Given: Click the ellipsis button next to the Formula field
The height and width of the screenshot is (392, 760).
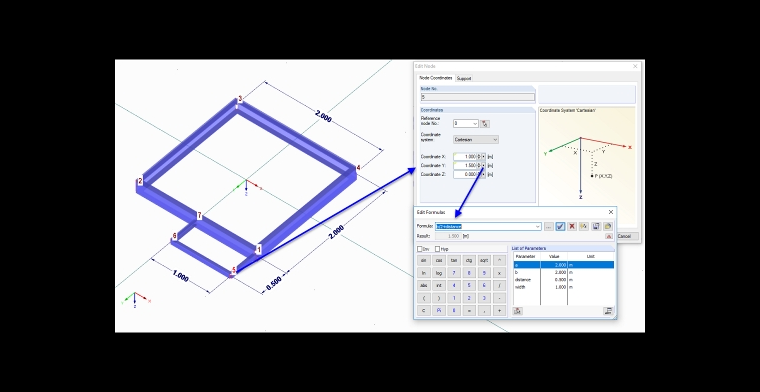Looking at the screenshot, I should [x=548, y=226].
